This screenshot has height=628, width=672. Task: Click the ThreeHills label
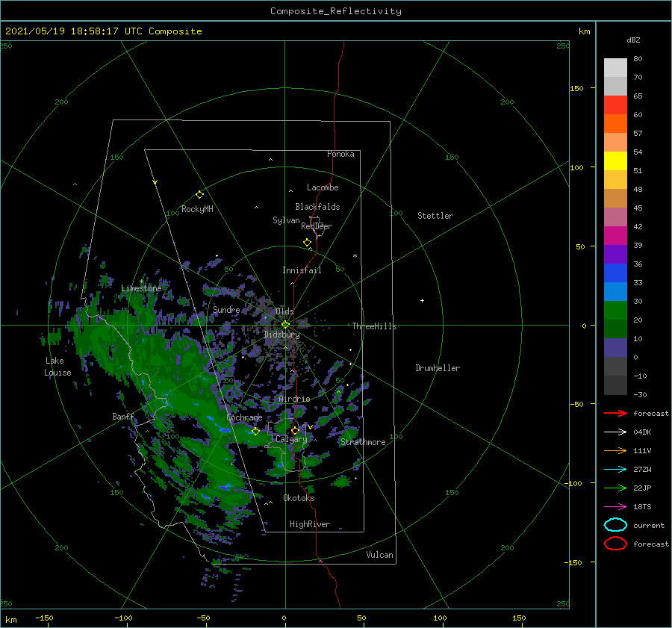click(x=374, y=326)
